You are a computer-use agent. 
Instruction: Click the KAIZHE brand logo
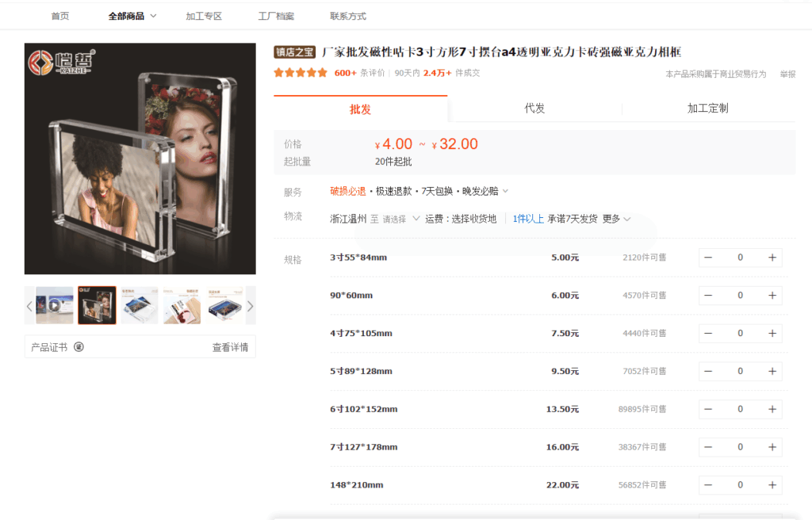click(x=62, y=62)
